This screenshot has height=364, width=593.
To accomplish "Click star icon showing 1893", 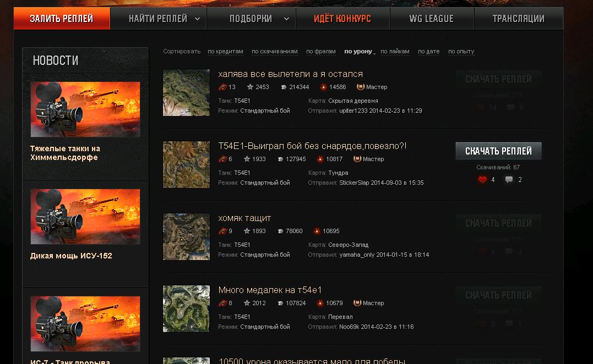I will (x=247, y=231).
